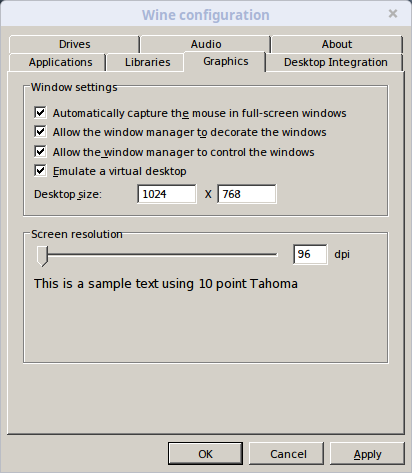Viewport: 412px width, 473px height.
Task: Click the screen resolution slider handle
Action: (42, 256)
